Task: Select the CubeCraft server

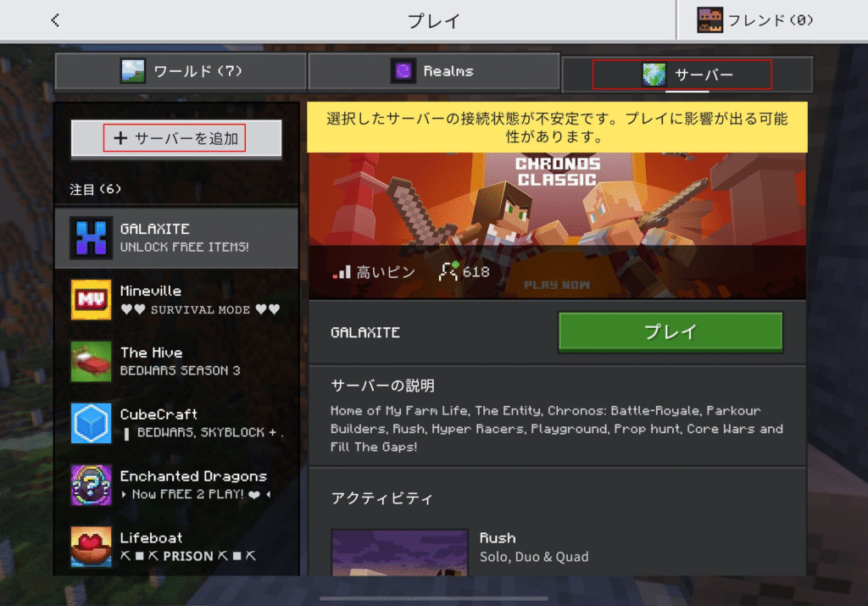Action: pyautogui.click(x=176, y=424)
